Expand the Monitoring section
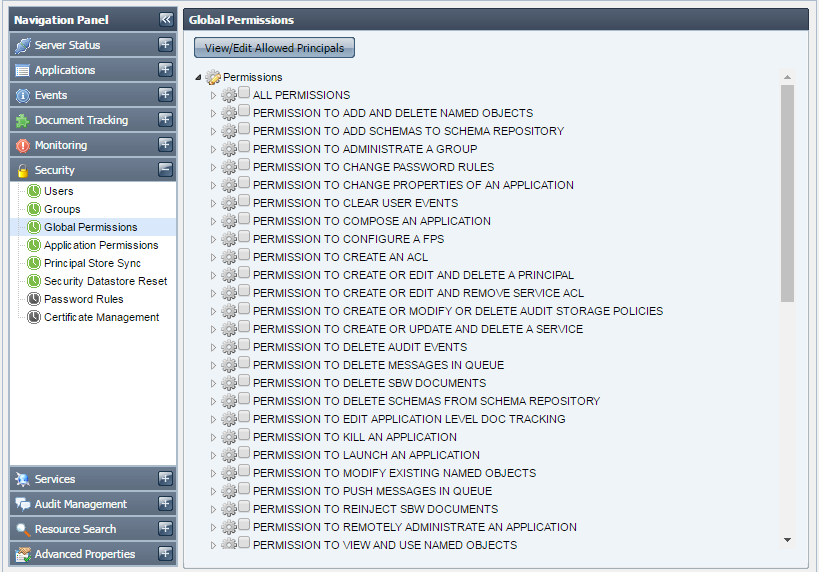Viewport: 819px width, 572px height. [x=166, y=145]
